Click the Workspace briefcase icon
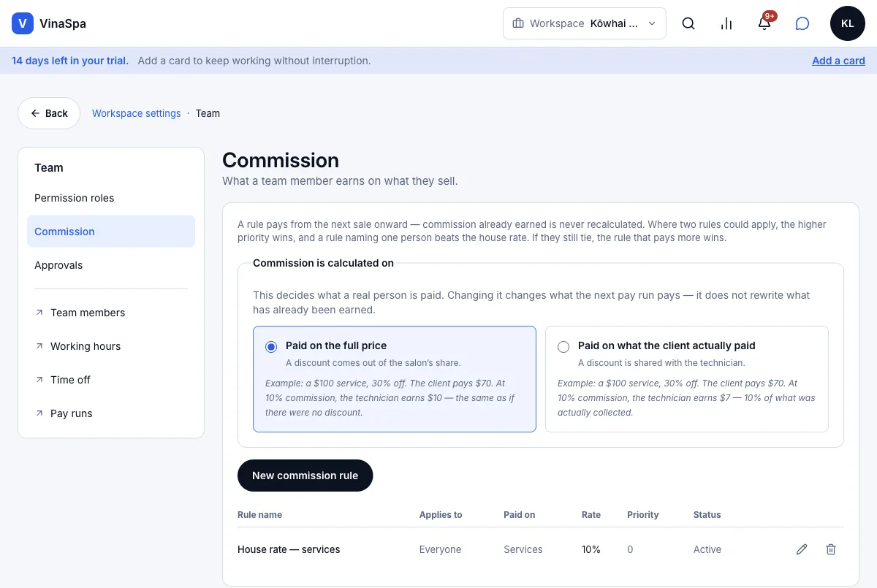Screen dimensions: 877x588 [x=518, y=23]
